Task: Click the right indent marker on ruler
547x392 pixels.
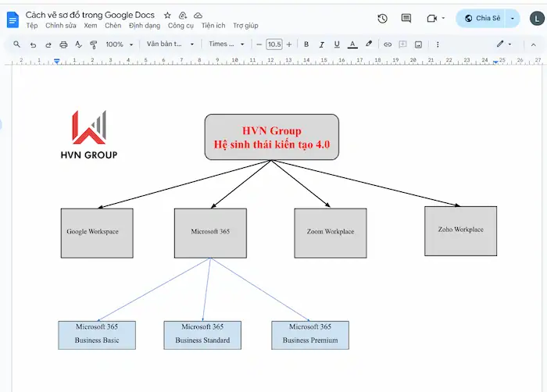Action: [x=495, y=62]
